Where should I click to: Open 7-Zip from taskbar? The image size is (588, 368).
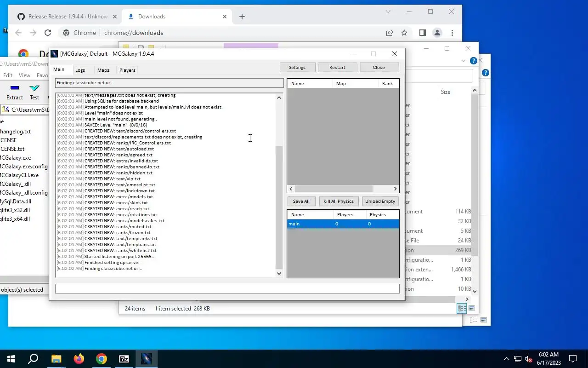pyautogui.click(x=124, y=359)
